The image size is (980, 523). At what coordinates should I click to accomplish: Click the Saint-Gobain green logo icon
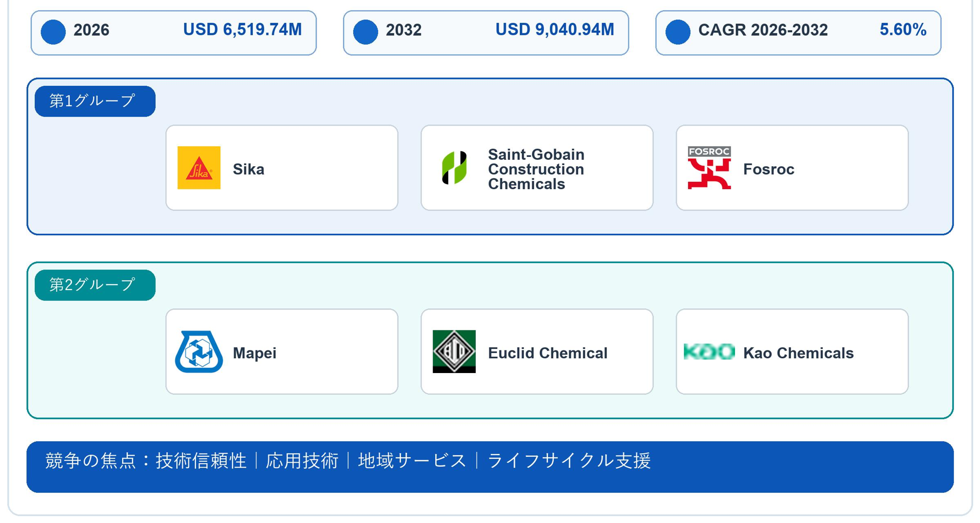(454, 168)
